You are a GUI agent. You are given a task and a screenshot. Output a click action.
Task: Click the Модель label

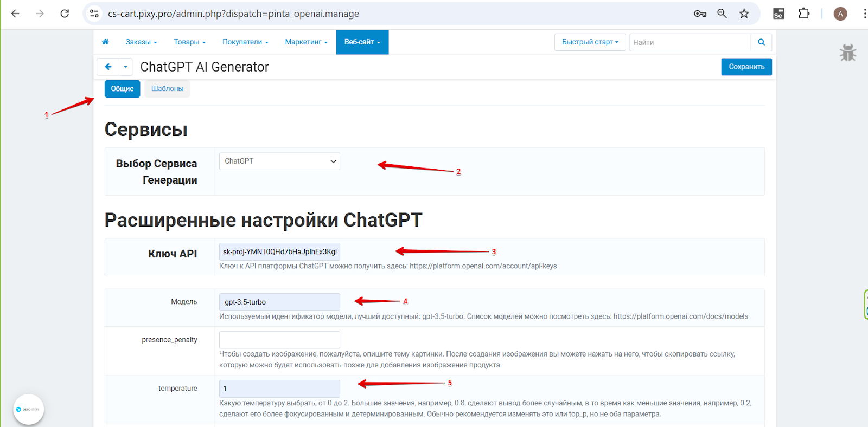(184, 302)
